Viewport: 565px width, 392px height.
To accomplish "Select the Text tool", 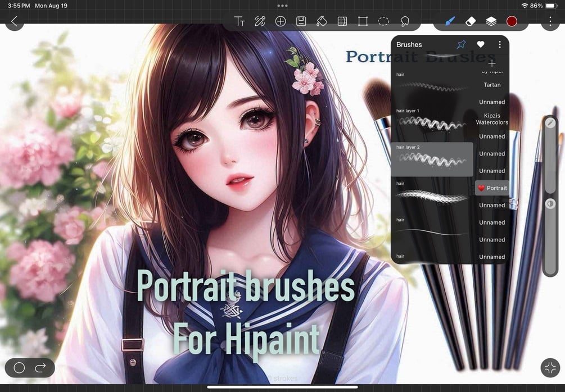I will pyautogui.click(x=239, y=21).
